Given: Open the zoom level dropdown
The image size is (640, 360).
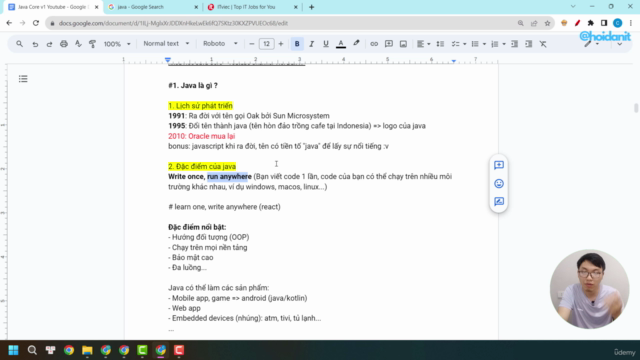Looking at the screenshot, I should tap(117, 44).
